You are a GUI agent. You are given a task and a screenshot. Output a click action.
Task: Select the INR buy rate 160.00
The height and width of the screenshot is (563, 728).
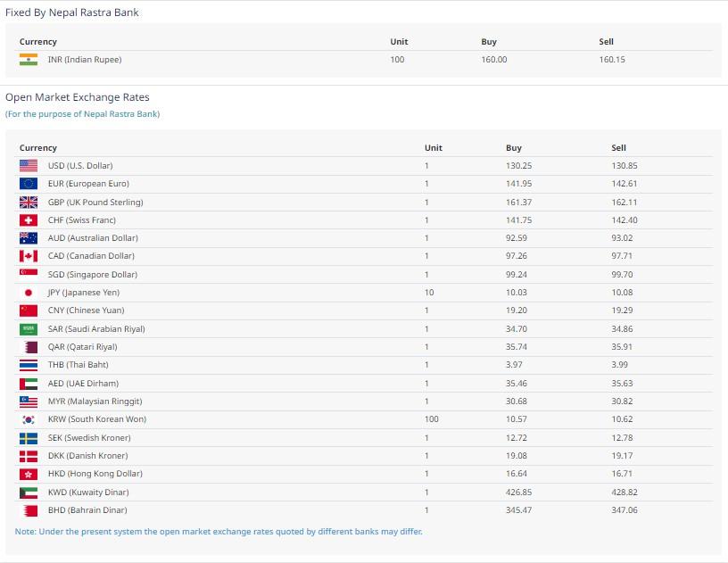click(493, 60)
